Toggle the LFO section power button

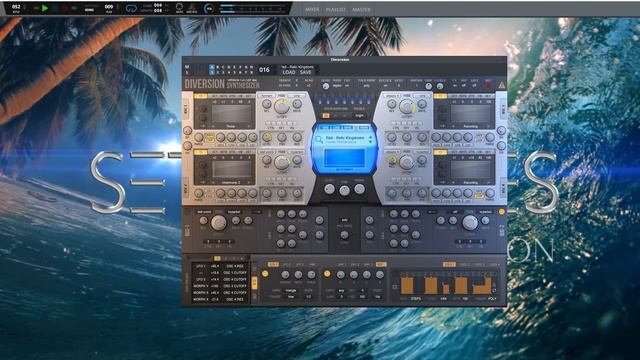pyautogui.click(x=265, y=274)
